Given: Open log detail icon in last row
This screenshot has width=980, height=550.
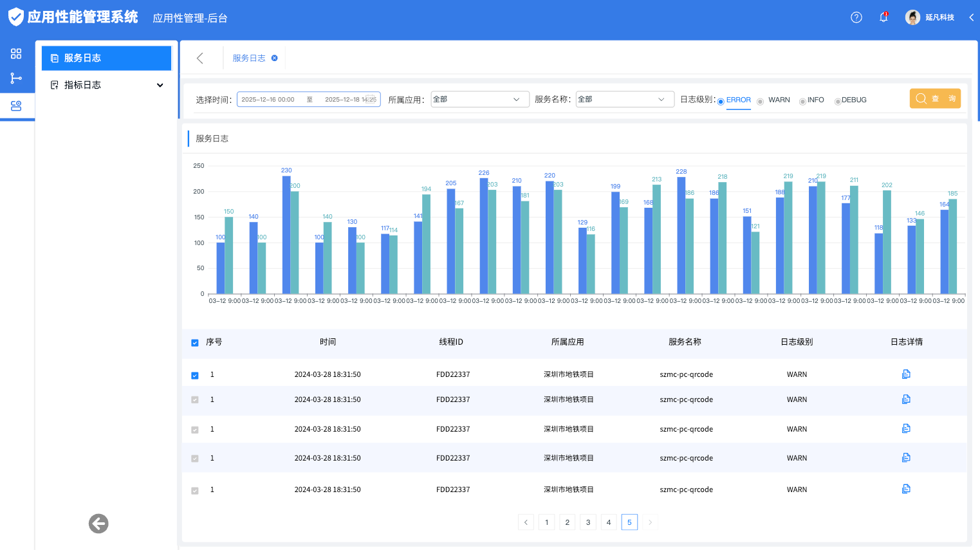Looking at the screenshot, I should tap(906, 489).
